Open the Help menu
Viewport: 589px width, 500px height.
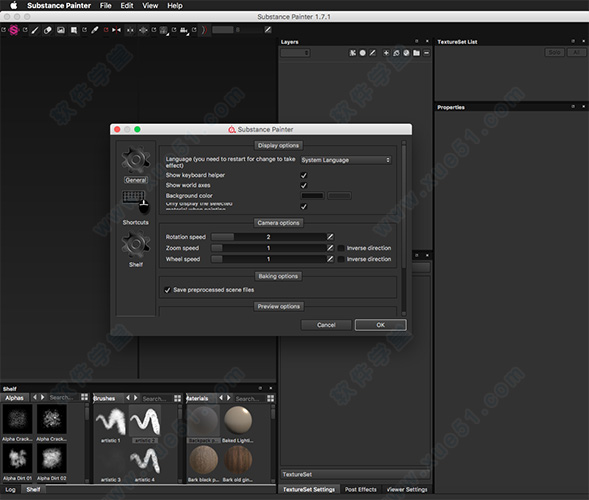click(x=175, y=6)
